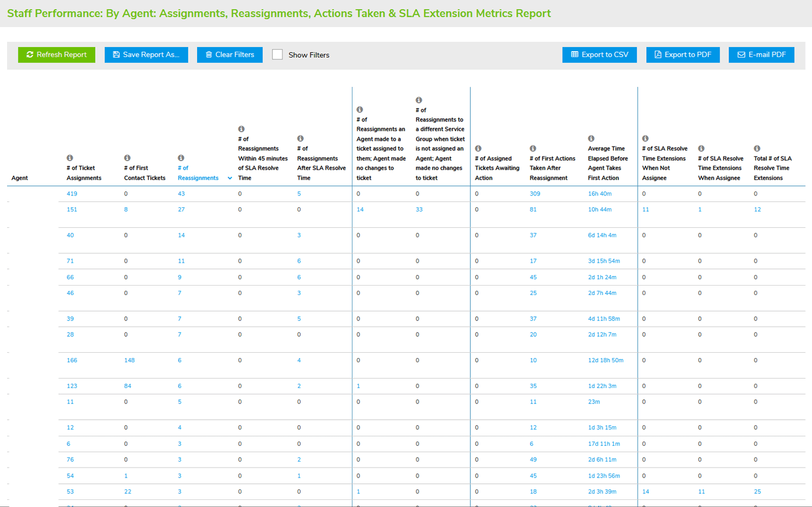Image resolution: width=812 pixels, height=507 pixels.
Task: Enable the Show Filters checkbox
Action: [277, 55]
